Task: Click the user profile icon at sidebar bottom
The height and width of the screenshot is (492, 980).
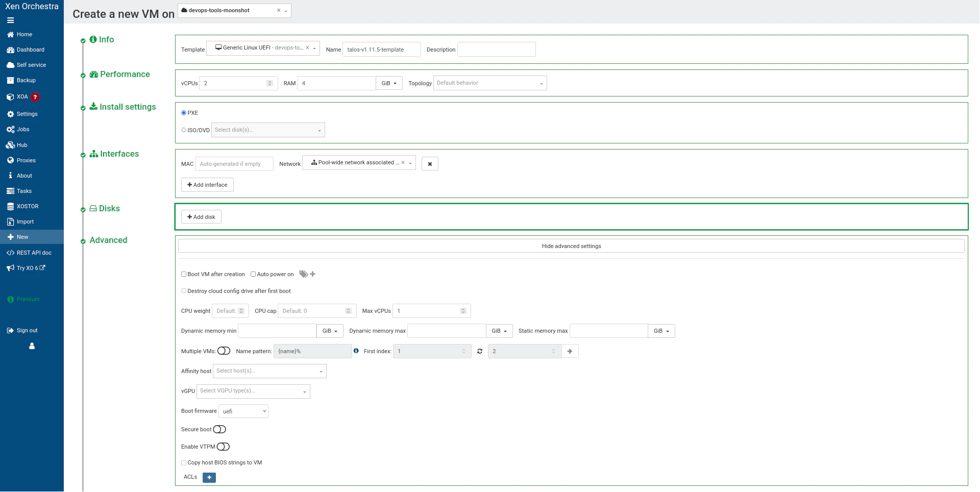Action: [32, 346]
